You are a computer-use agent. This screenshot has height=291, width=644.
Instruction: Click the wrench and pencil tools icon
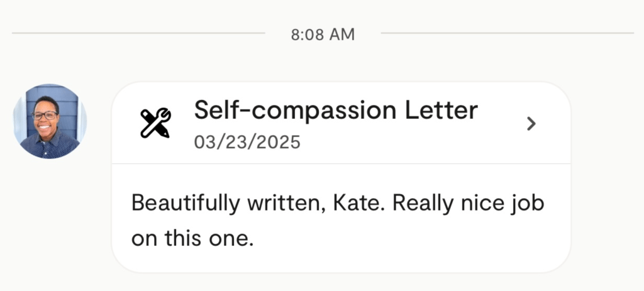point(155,123)
